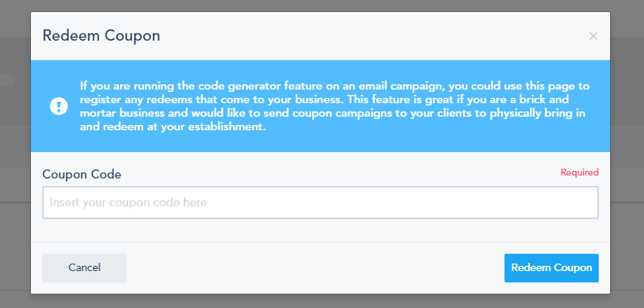Viewport: 644px width, 308px height.
Task: Choose the grey Cancel button
Action: point(84,268)
